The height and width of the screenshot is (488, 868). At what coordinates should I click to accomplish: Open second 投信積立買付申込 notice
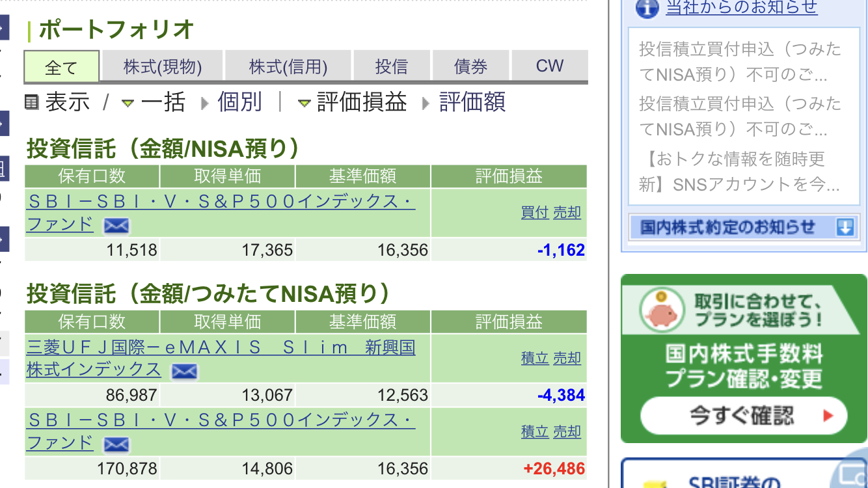click(x=740, y=116)
